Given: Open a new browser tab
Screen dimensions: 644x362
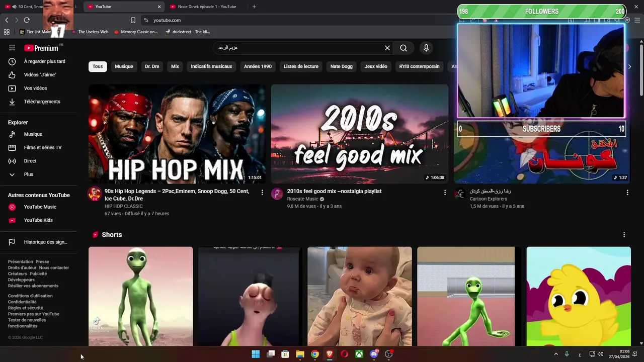Looking at the screenshot, I should point(254,7).
